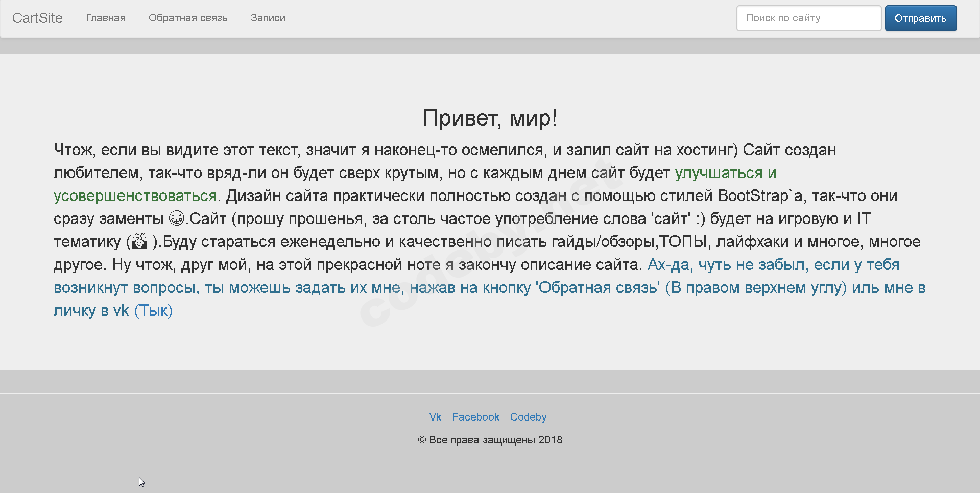Click the 'Все права защищены 2018' text
980x493 pixels.
pyautogui.click(x=495, y=440)
